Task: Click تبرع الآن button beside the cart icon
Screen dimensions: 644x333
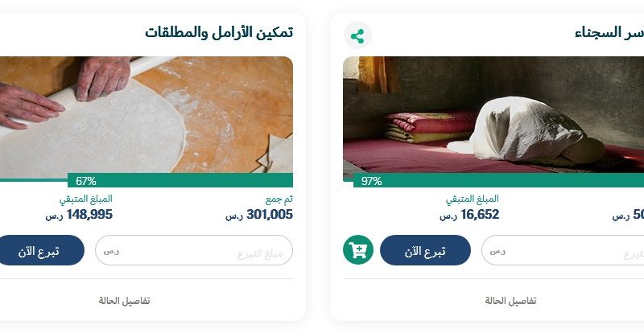Action: tap(425, 250)
